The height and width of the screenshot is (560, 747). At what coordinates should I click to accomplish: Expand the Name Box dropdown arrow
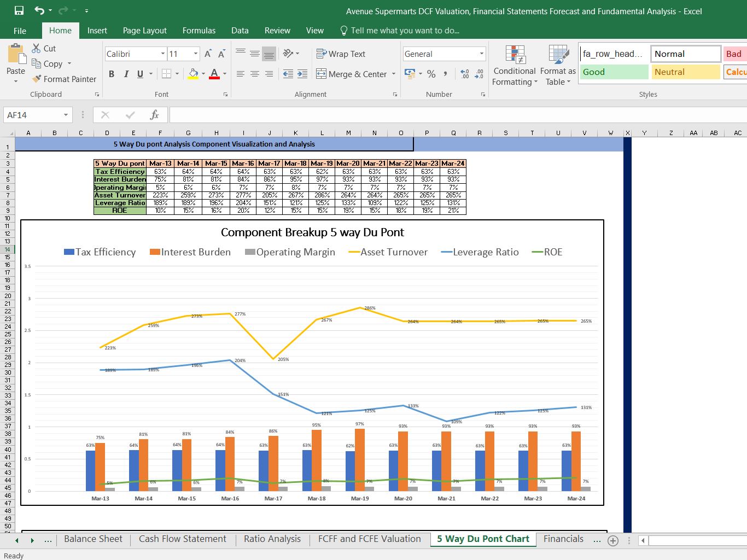(x=66, y=115)
